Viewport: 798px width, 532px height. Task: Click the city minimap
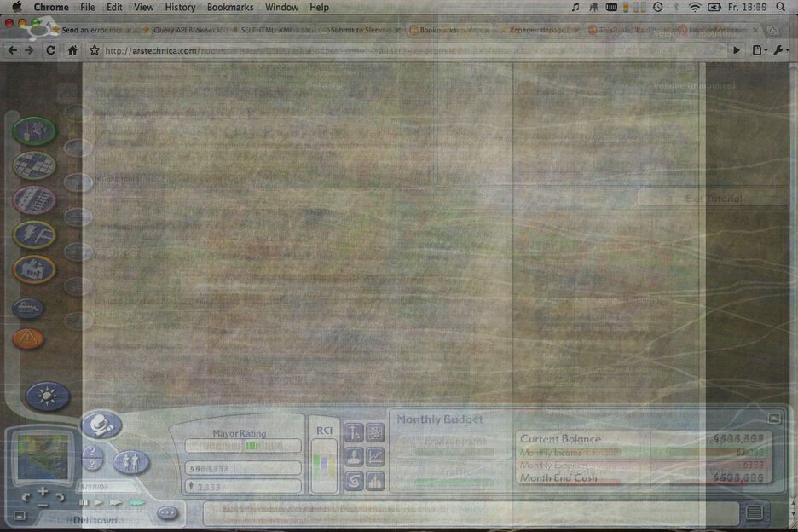(x=43, y=457)
